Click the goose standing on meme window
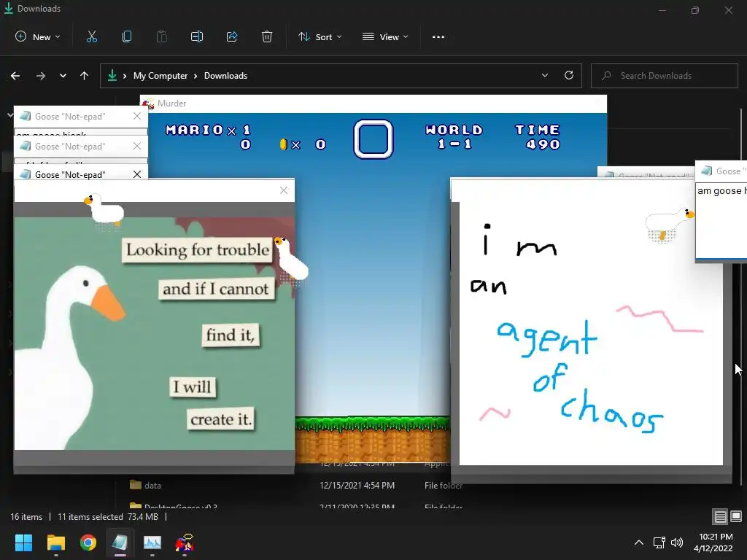 [x=104, y=209]
